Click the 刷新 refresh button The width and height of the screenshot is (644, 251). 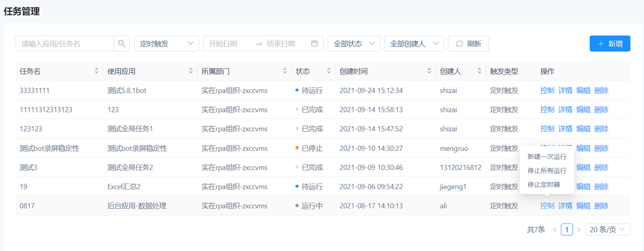(468, 44)
